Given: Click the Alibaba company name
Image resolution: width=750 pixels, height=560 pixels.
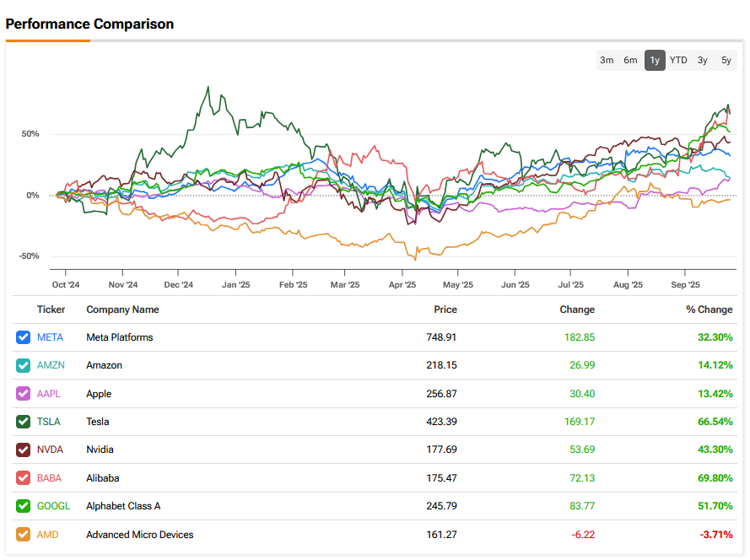Looking at the screenshot, I should point(103,477).
